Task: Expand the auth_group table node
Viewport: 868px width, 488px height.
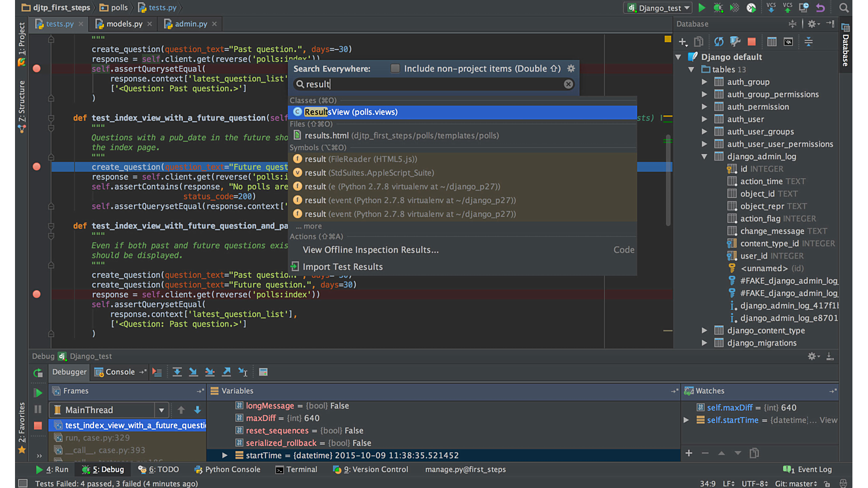Action: pyautogui.click(x=704, y=82)
